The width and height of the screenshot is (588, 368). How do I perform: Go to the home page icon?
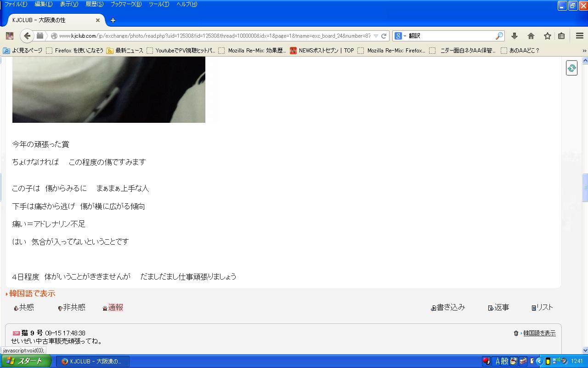click(531, 36)
